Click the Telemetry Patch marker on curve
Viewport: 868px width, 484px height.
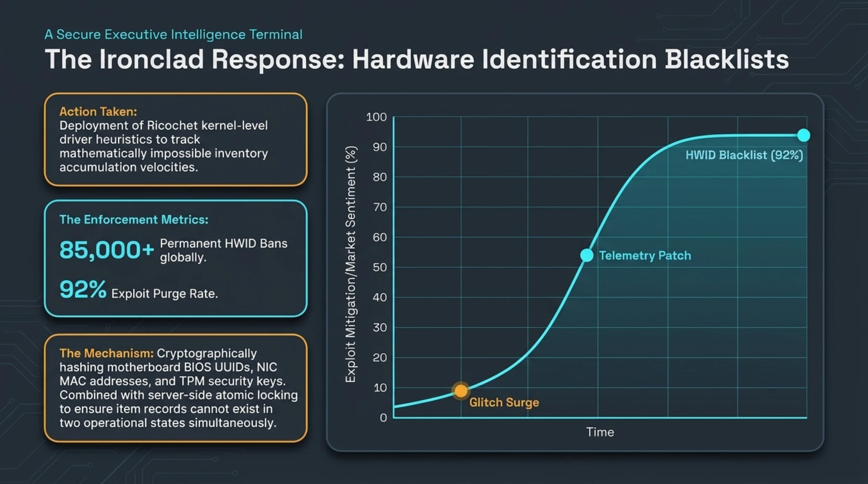point(587,255)
